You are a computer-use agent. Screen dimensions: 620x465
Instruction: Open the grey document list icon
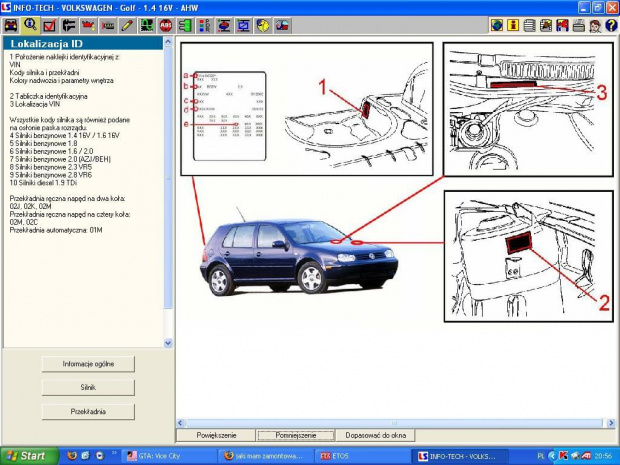coord(529,26)
